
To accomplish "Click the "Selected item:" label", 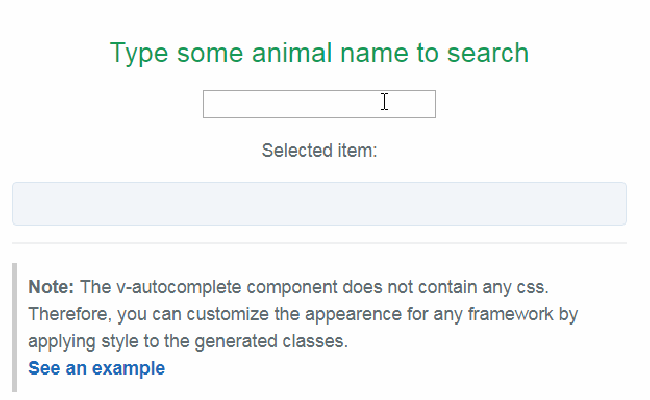I will point(319,151).
